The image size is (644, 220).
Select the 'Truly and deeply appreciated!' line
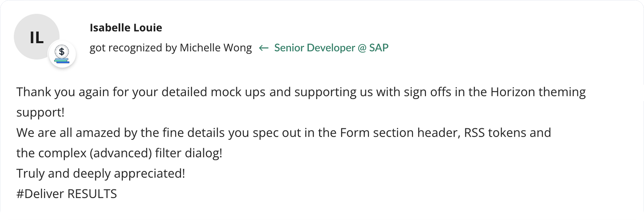point(101,174)
